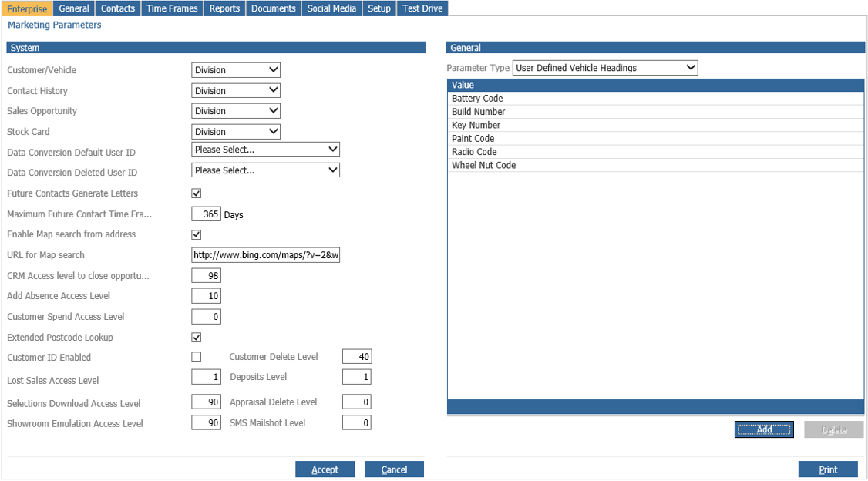
Task: Open Data Conversion Default User ID dropdown
Action: (x=266, y=150)
